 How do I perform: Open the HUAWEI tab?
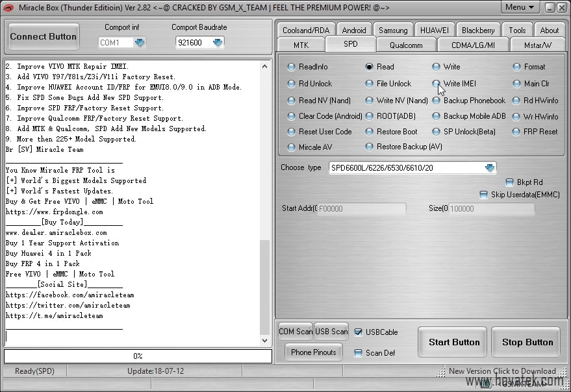click(433, 31)
